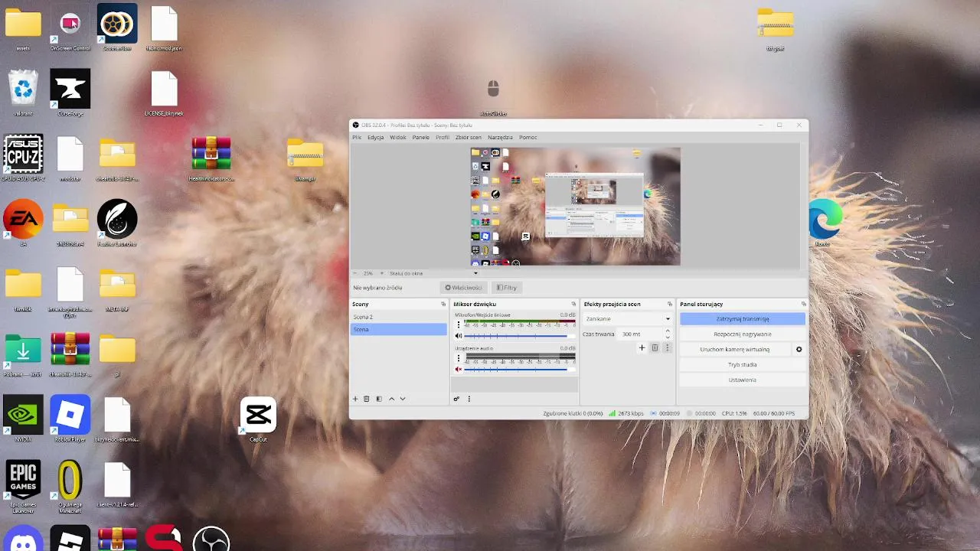This screenshot has width=980, height=551.
Task: Click the OBS preview canvas
Action: point(575,207)
